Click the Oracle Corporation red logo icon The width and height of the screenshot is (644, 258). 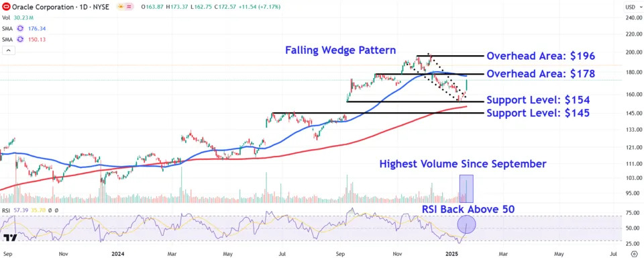pyautogui.click(x=6, y=7)
